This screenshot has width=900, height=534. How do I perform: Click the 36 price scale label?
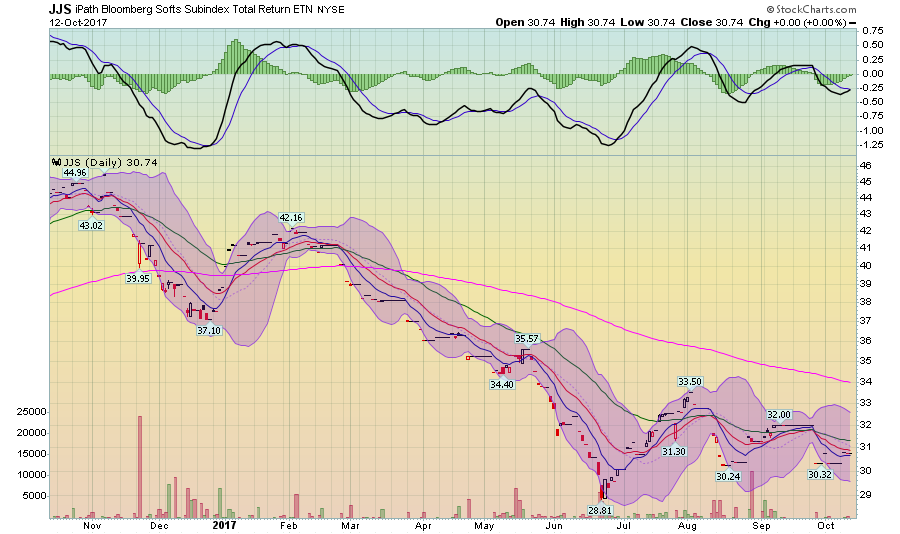pos(865,340)
